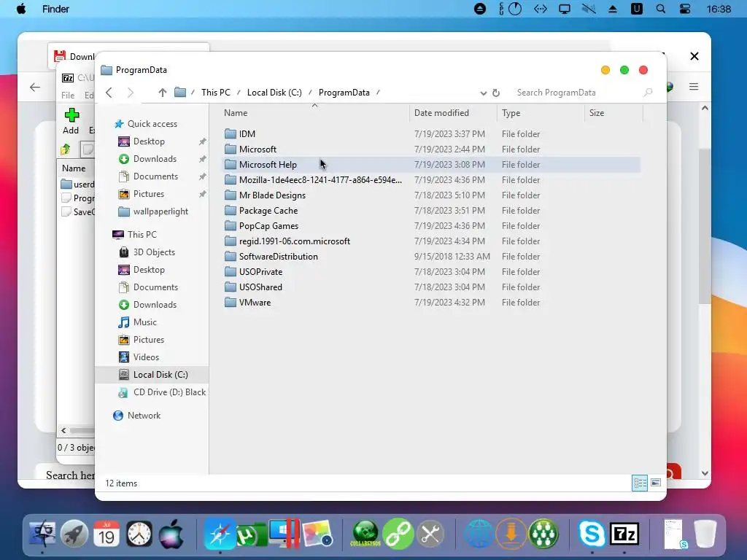Open 3D Objects in sidebar
This screenshot has width=747, height=560.
153,252
